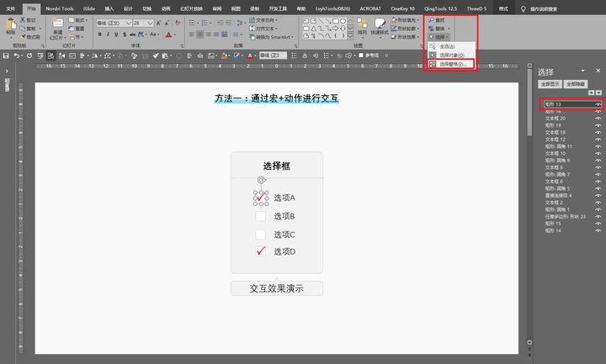
Task: Click the center align paragraph icon
Action: 199,34
